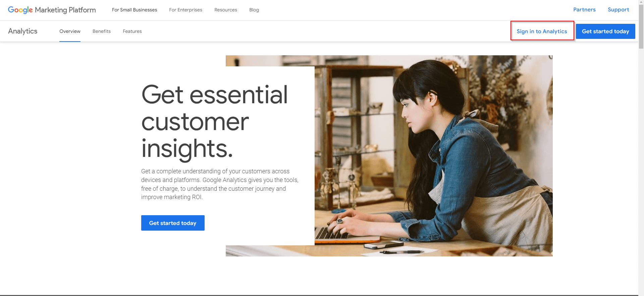Click the paragraph describing Google Analytics

[x=220, y=184]
